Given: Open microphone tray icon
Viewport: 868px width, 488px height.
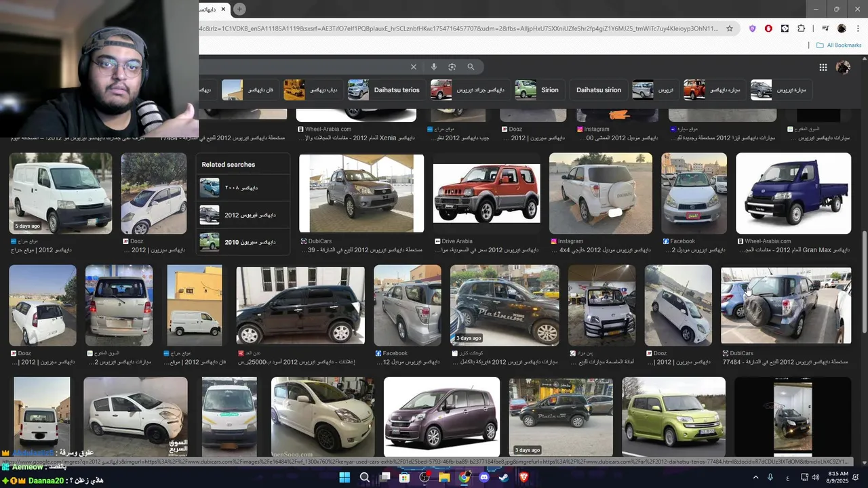Looking at the screenshot, I should tap(770, 478).
